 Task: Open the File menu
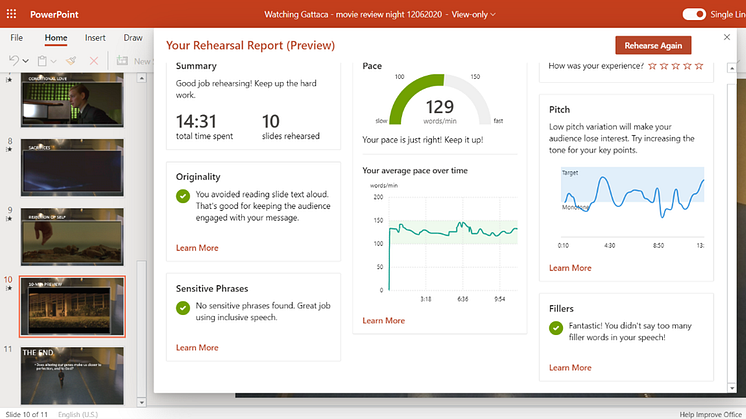pos(17,38)
